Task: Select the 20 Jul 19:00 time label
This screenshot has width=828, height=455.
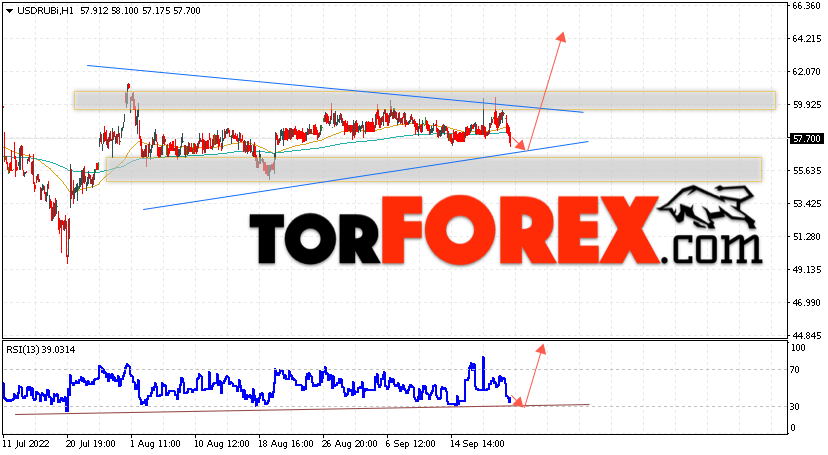Action: [92, 443]
